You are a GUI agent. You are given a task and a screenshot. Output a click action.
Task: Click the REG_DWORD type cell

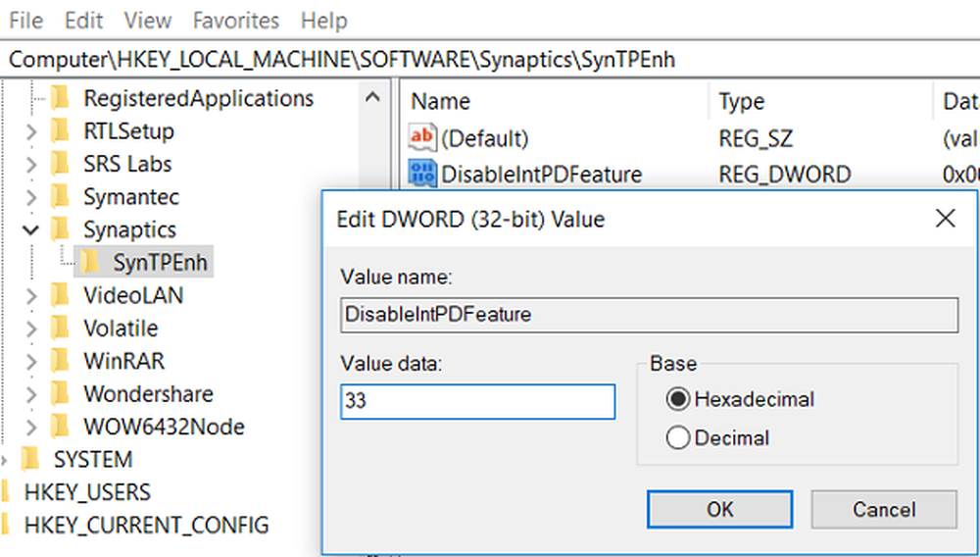point(784,175)
